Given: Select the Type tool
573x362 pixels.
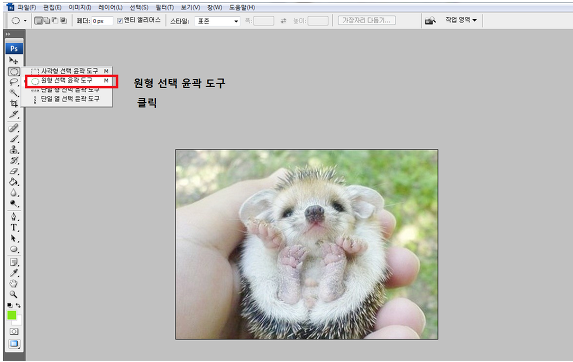Looking at the screenshot, I should click(14, 227).
